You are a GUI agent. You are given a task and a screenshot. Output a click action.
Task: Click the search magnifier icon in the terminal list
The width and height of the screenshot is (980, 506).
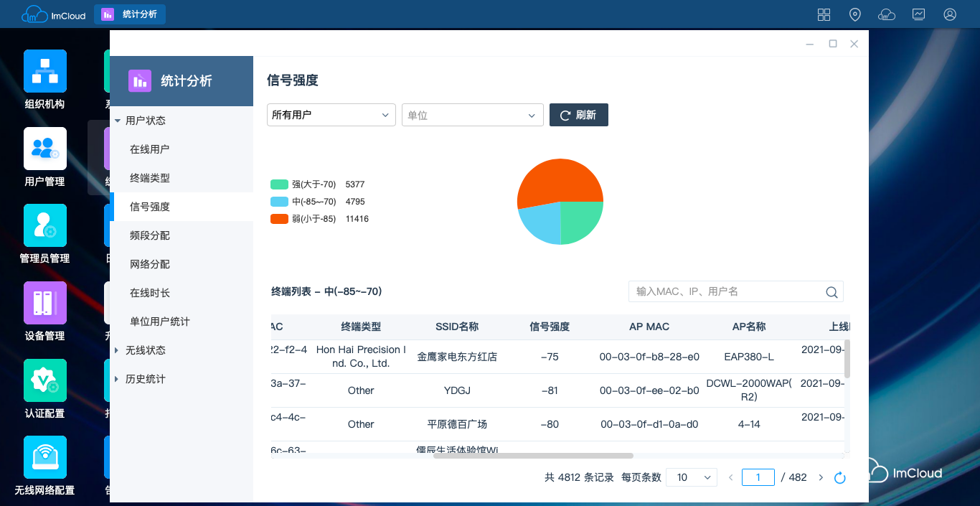click(831, 292)
